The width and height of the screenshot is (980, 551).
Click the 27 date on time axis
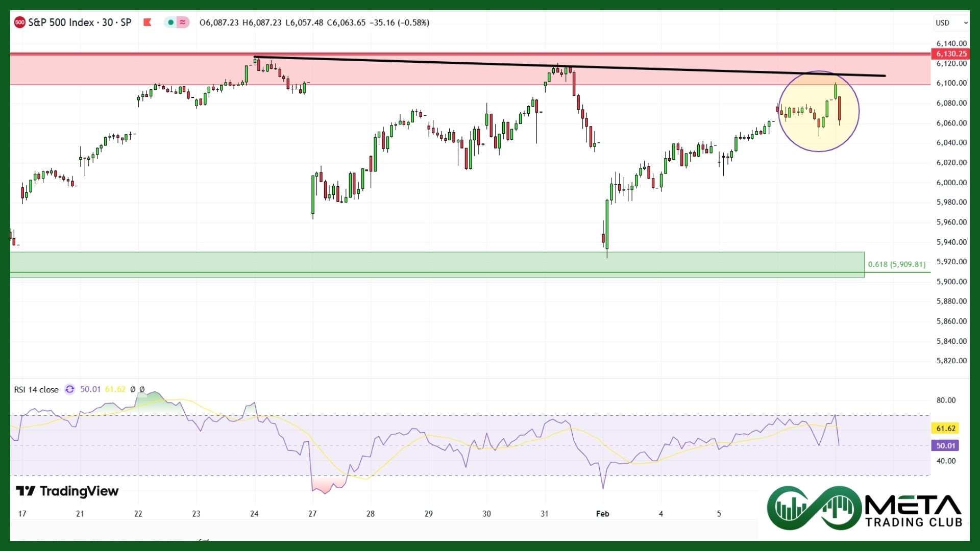[312, 514]
